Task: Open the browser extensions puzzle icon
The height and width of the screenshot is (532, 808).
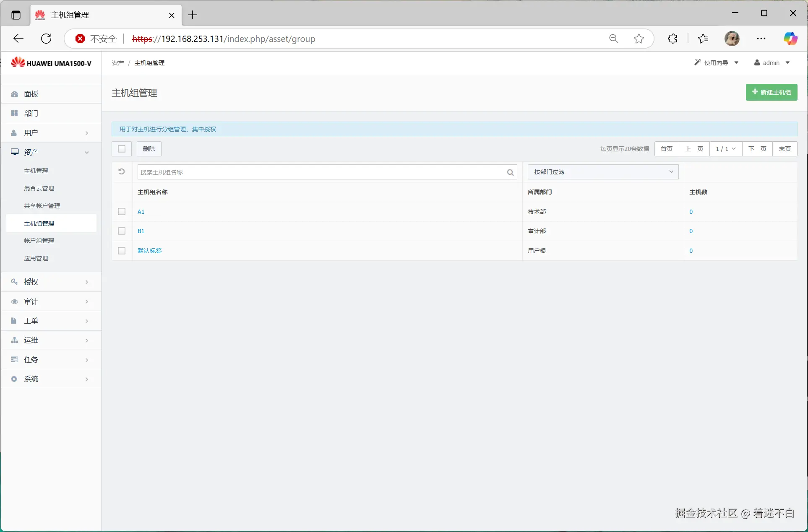Action: [x=672, y=39]
